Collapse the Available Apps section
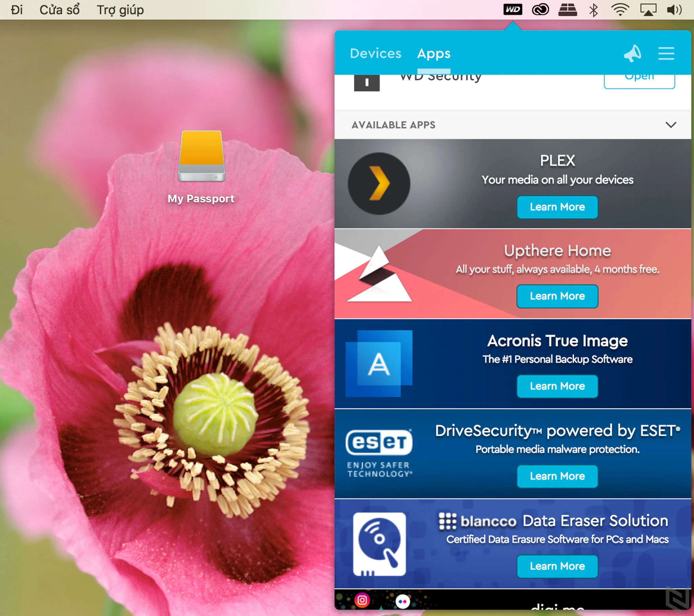694x616 pixels. click(671, 125)
